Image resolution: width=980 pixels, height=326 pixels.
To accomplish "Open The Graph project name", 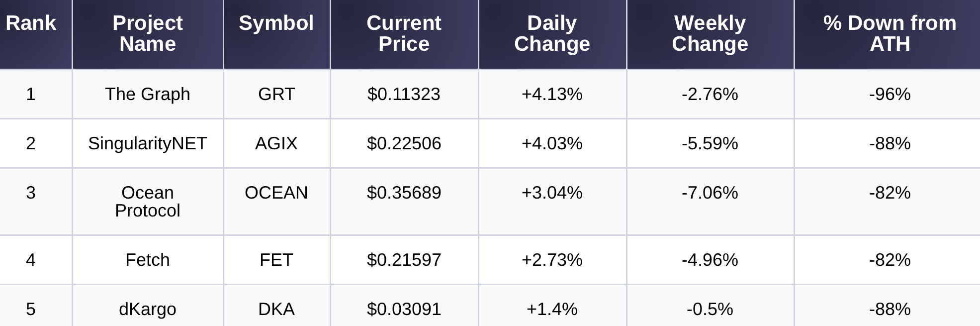I will (x=148, y=94).
